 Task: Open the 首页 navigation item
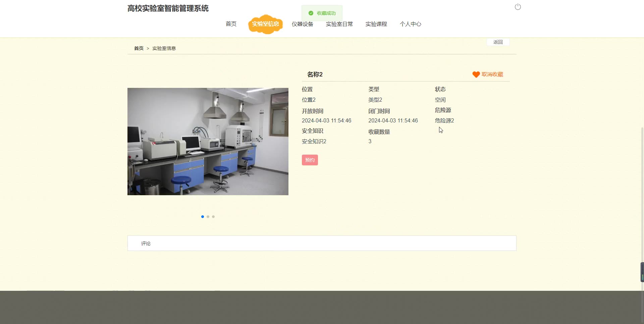coord(231,24)
